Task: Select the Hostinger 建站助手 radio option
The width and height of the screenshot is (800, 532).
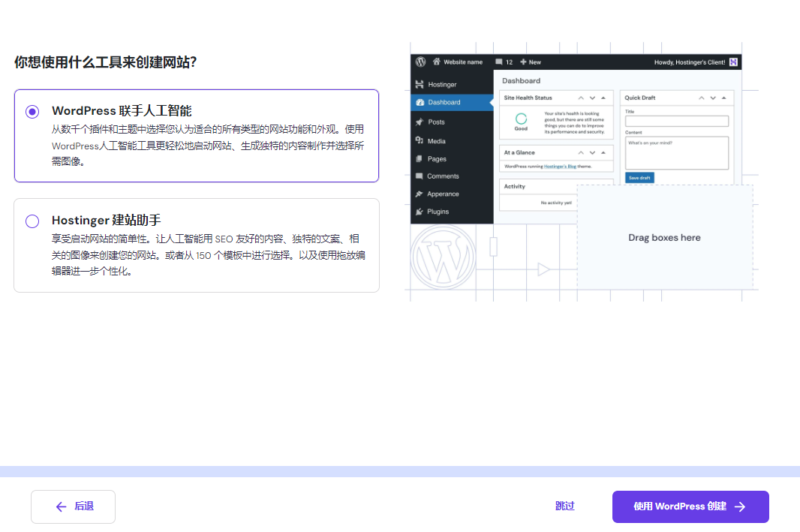Action: tap(32, 221)
